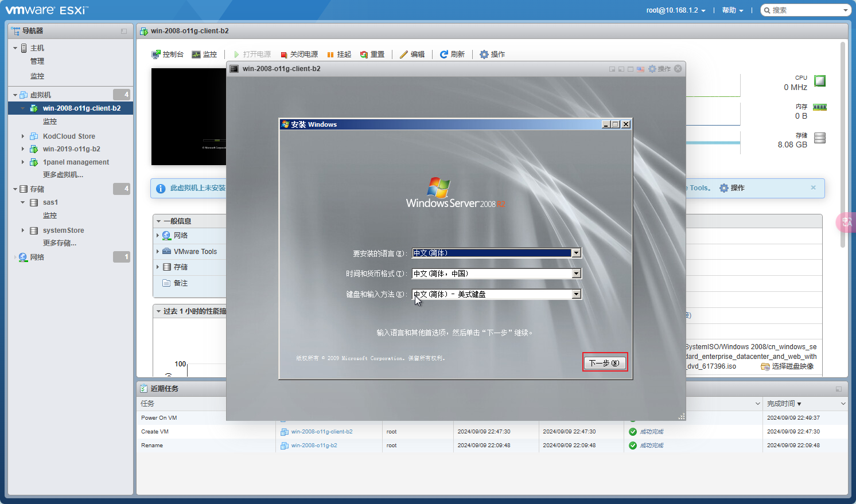Expand the KodCloud Store tree node
This screenshot has width=856, height=504.
23,136
